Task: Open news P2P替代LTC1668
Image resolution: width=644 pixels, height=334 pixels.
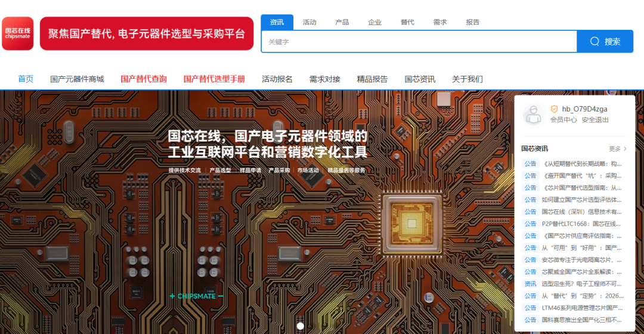Action: (x=581, y=224)
